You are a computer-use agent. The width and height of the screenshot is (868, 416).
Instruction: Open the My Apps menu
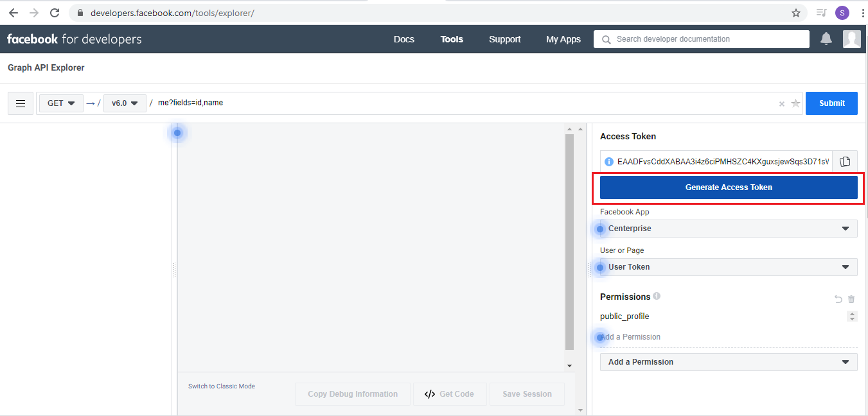(x=563, y=39)
